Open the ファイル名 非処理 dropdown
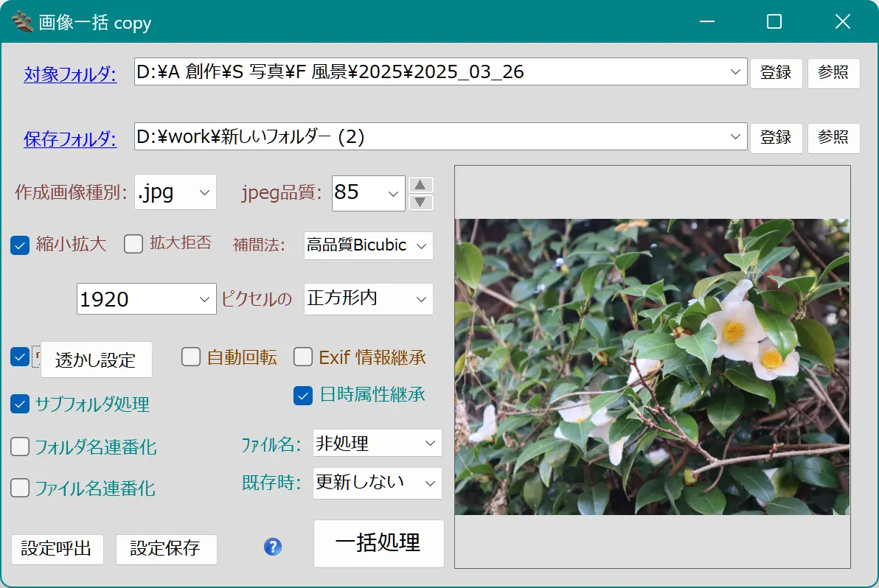This screenshot has width=879, height=588. coord(378,444)
